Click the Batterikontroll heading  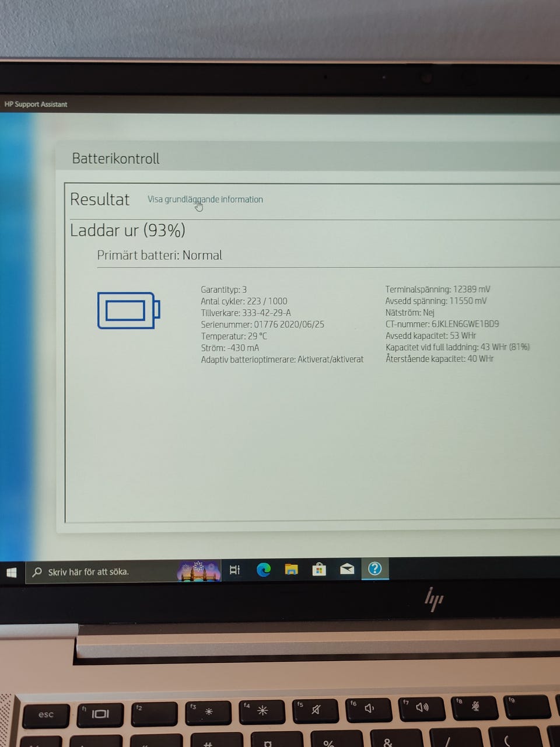click(x=116, y=159)
